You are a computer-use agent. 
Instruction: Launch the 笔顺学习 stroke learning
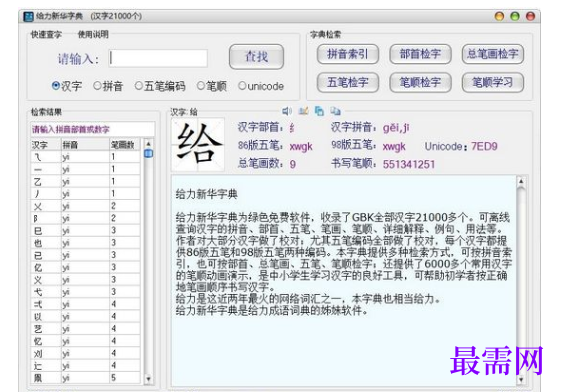point(493,82)
